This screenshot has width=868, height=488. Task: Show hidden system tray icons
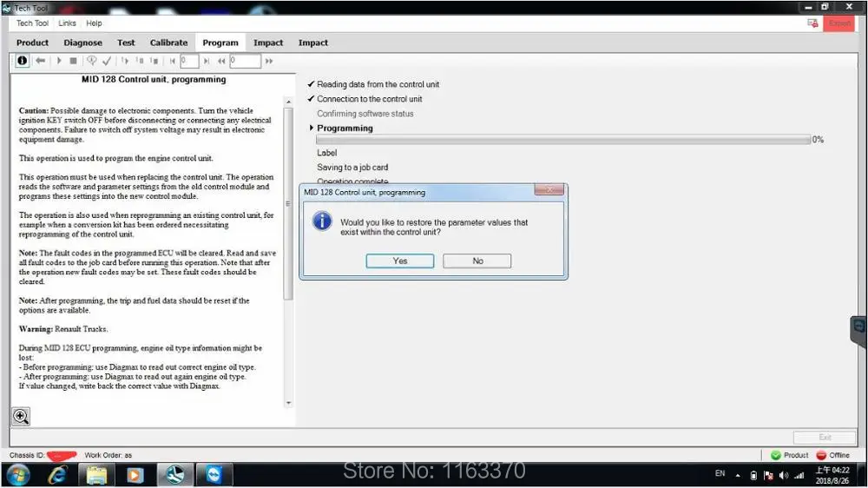pyautogui.click(x=738, y=475)
